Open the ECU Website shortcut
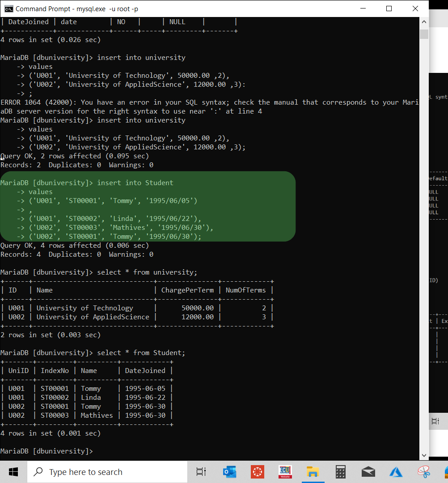This screenshot has height=483, width=448. point(285,472)
